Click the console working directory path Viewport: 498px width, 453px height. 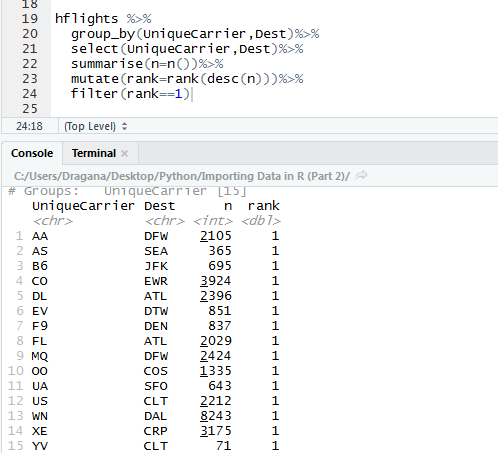pyautogui.click(x=182, y=176)
